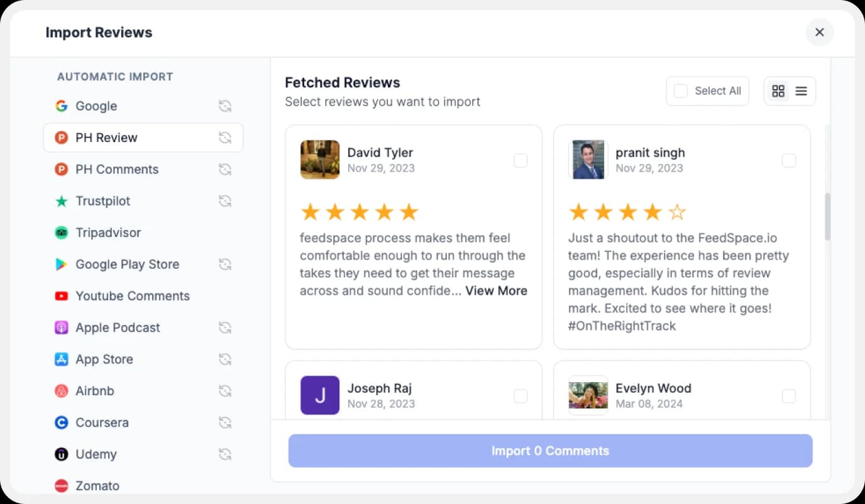Expand David Tyler's review with View More

tap(496, 290)
